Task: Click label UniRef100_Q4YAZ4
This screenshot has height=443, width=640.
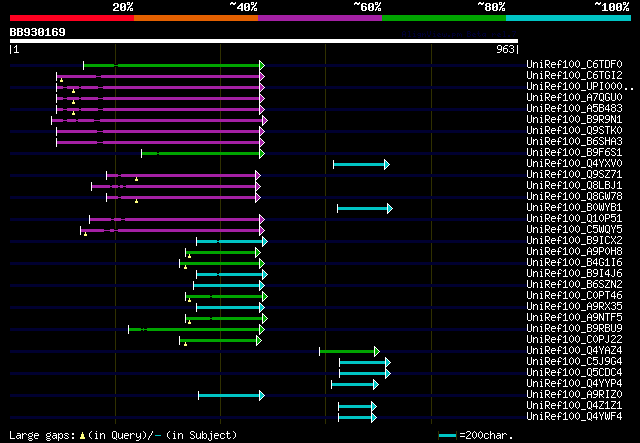Action: (x=574, y=351)
